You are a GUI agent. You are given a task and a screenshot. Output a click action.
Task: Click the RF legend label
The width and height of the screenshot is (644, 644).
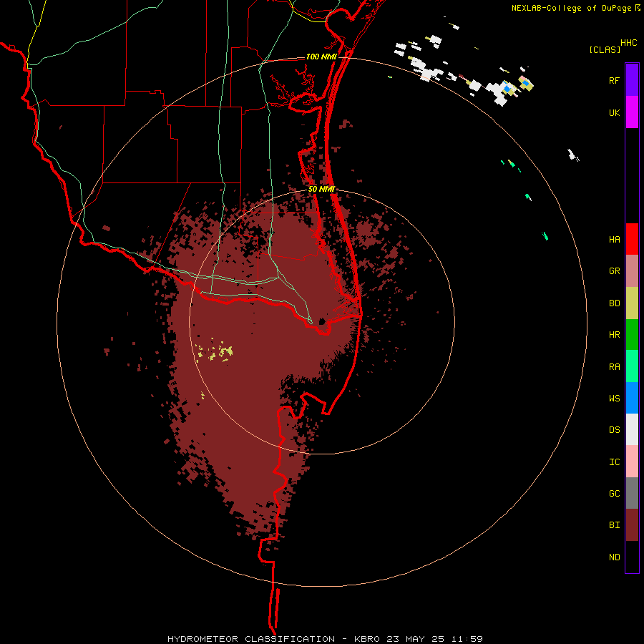pyautogui.click(x=614, y=80)
